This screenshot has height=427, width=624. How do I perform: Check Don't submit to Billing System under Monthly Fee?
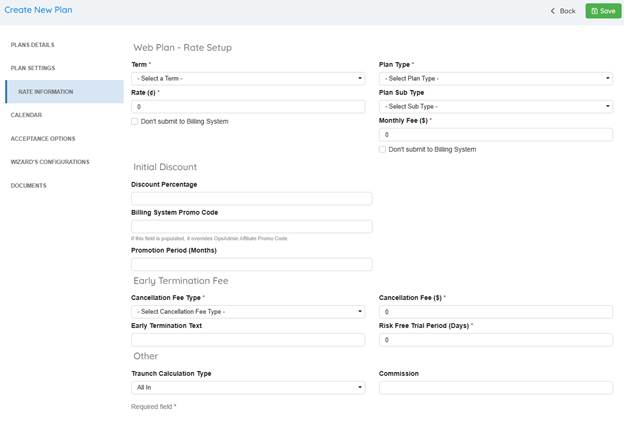[x=382, y=149]
